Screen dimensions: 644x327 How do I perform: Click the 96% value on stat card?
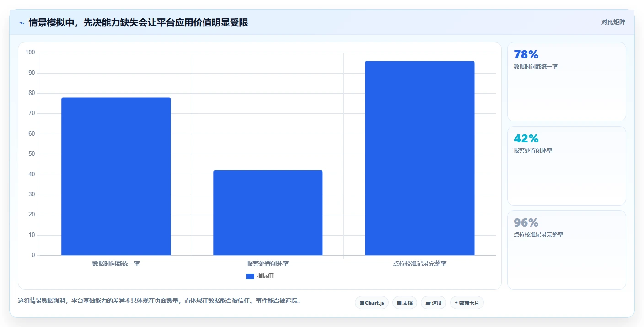[526, 223]
